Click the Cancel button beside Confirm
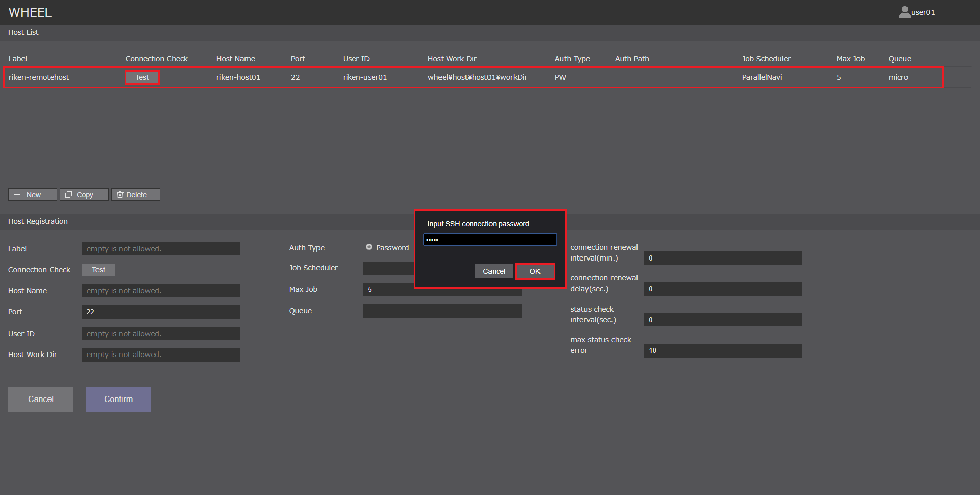This screenshot has height=495, width=980. (x=41, y=399)
